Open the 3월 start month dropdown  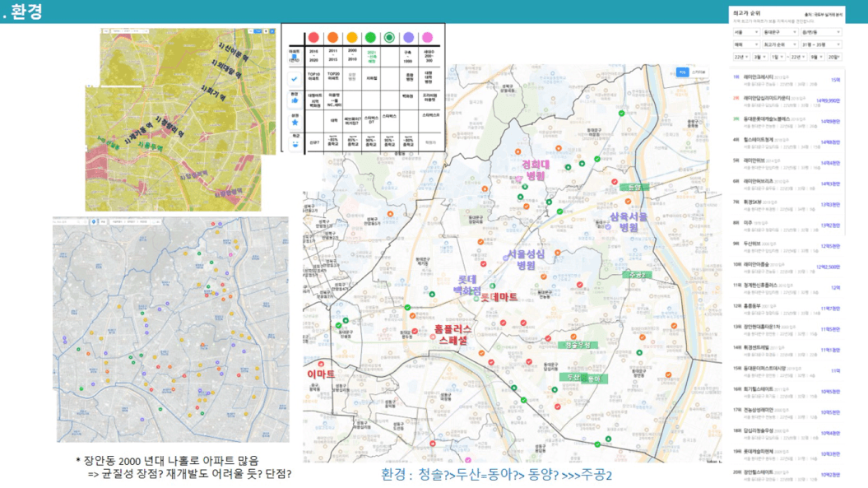759,57
